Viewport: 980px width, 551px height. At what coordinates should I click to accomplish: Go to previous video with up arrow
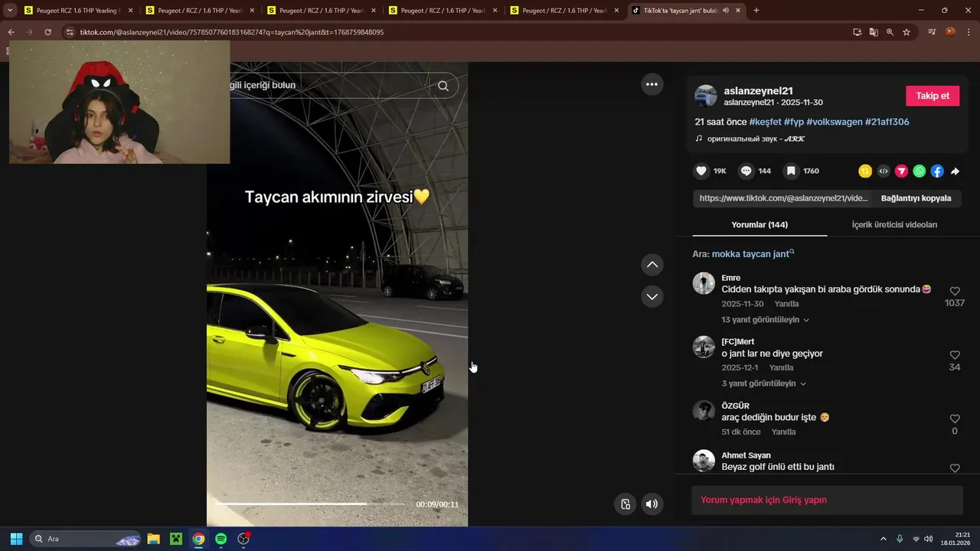[652, 265]
